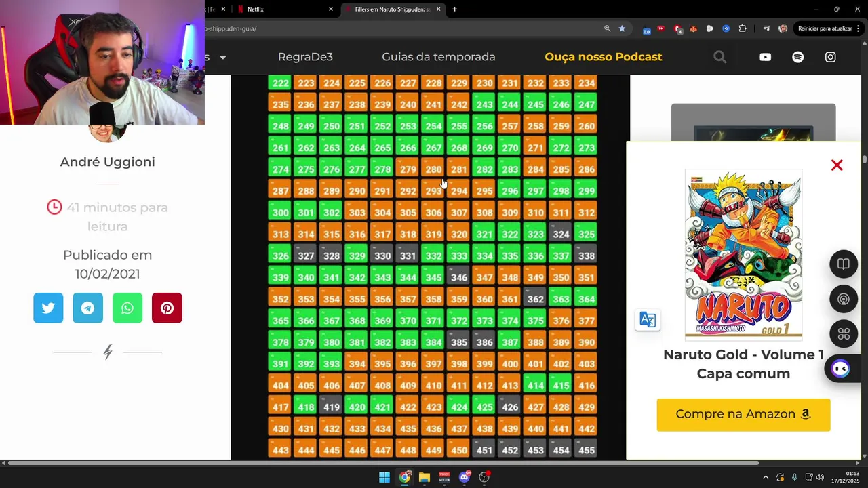
Task: Show hidden system tray icons
Action: (766, 477)
